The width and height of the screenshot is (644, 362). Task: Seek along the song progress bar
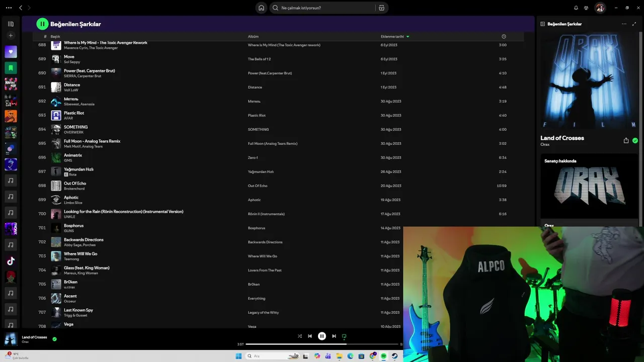322,344
